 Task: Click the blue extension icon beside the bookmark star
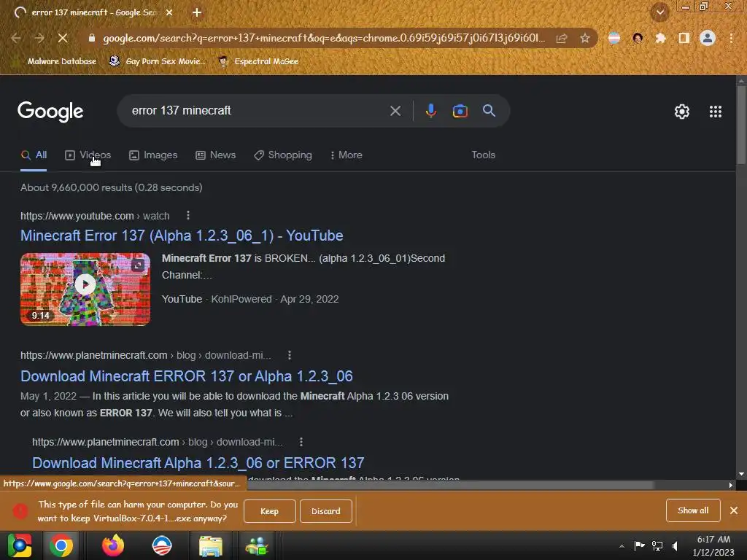tap(614, 38)
